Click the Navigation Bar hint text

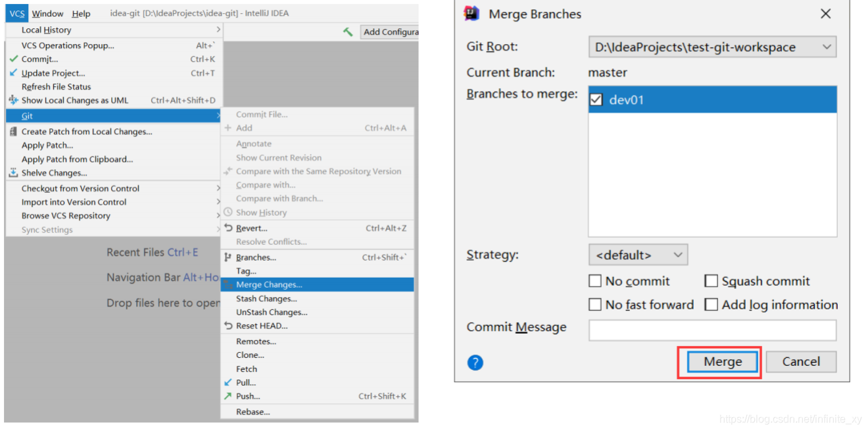click(164, 278)
